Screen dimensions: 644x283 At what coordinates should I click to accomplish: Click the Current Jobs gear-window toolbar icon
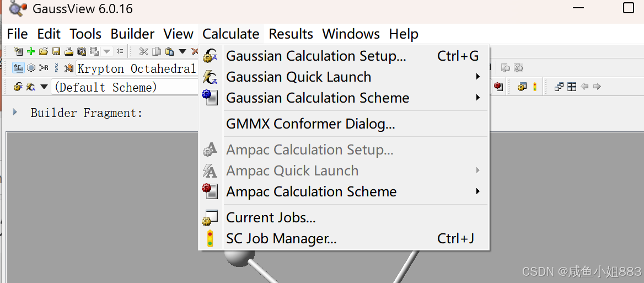coord(522,87)
